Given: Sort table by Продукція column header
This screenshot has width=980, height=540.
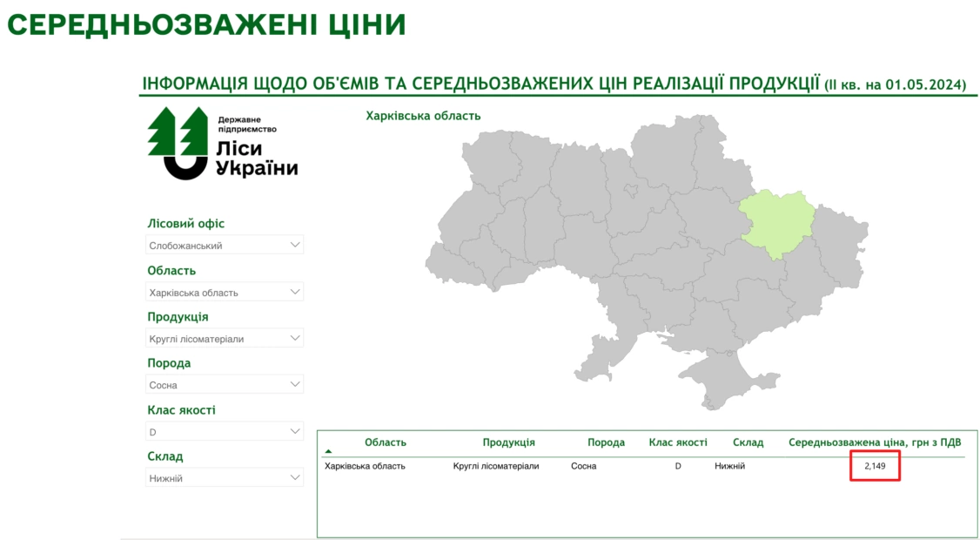Looking at the screenshot, I should [509, 442].
